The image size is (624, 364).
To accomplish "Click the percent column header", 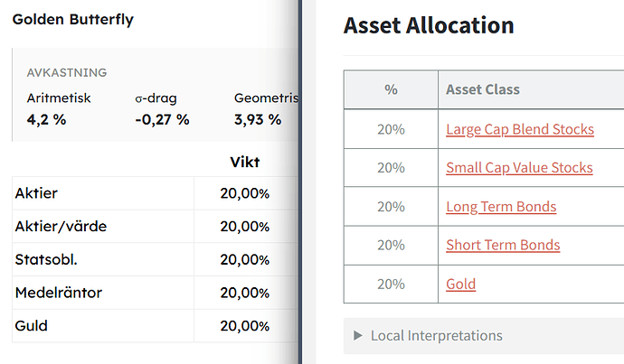I will (x=391, y=89).
